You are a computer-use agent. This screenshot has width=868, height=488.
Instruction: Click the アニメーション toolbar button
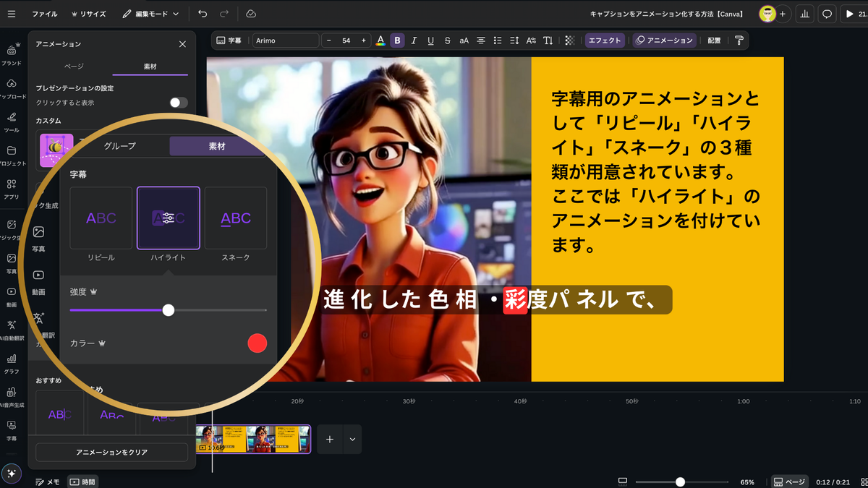664,40
